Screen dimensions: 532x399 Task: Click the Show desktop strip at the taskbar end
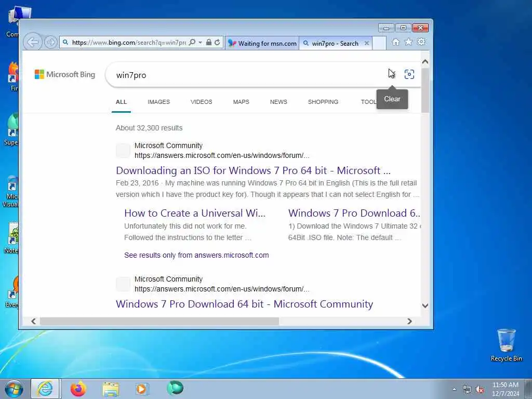click(x=528, y=389)
